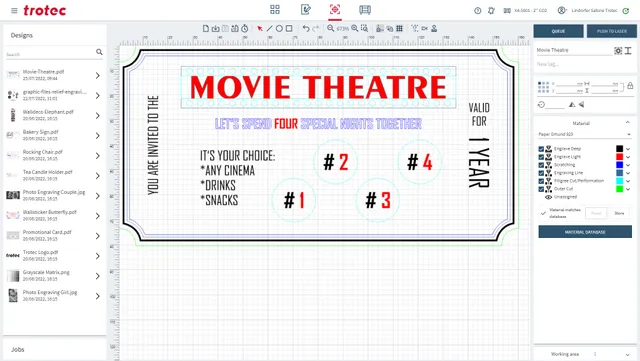The height and width of the screenshot is (361, 640).
Task: Click the green refresh status icon
Action: coord(626,11)
